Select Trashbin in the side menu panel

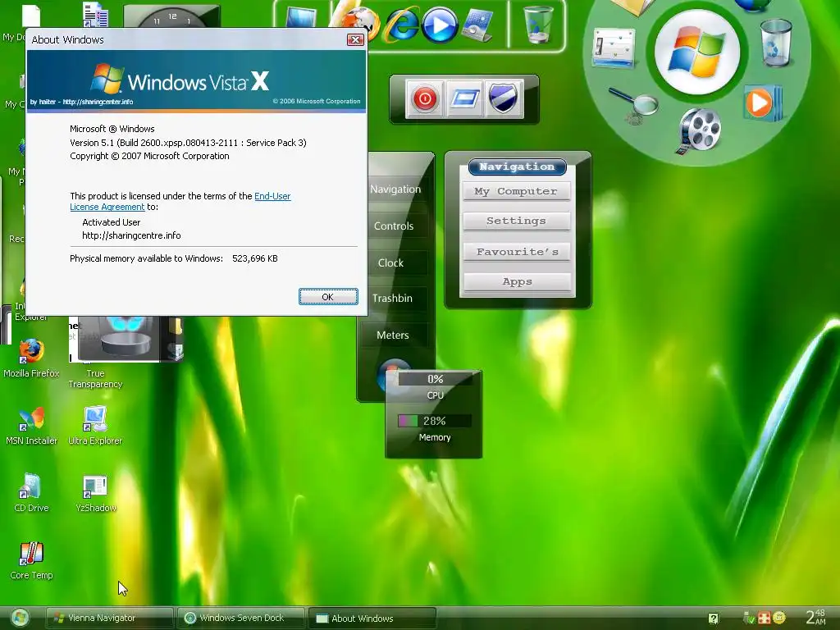point(393,299)
